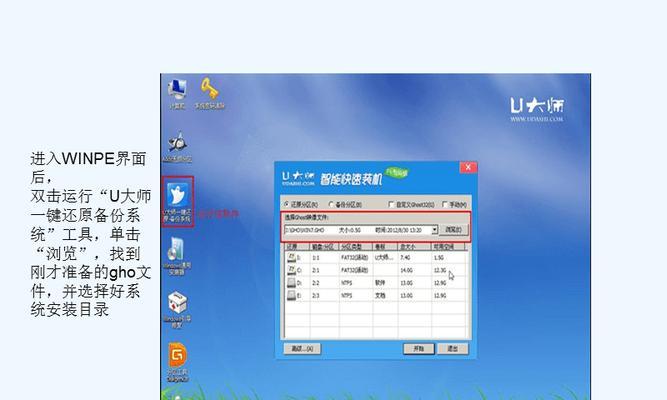Click the U大师 volume label cell
The height and width of the screenshot is (400, 667).
[x=384, y=258]
